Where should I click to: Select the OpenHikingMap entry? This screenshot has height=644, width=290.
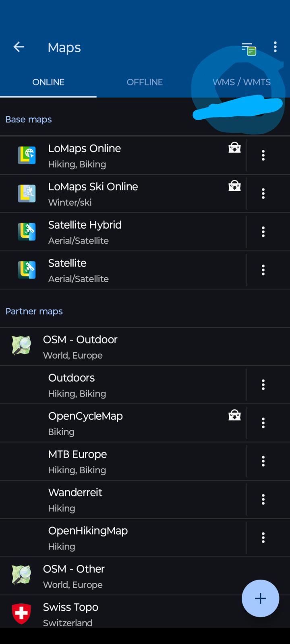tap(121, 538)
